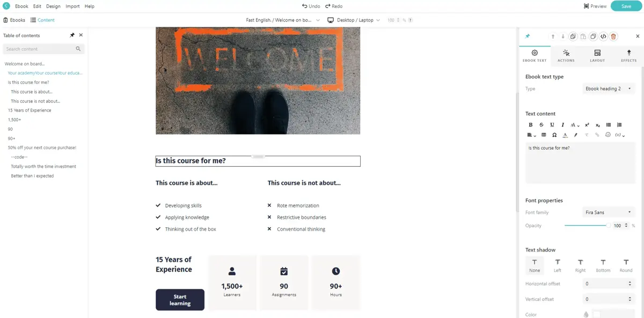644x318 pixels.
Task: Toggle italic formatting
Action: click(x=563, y=125)
